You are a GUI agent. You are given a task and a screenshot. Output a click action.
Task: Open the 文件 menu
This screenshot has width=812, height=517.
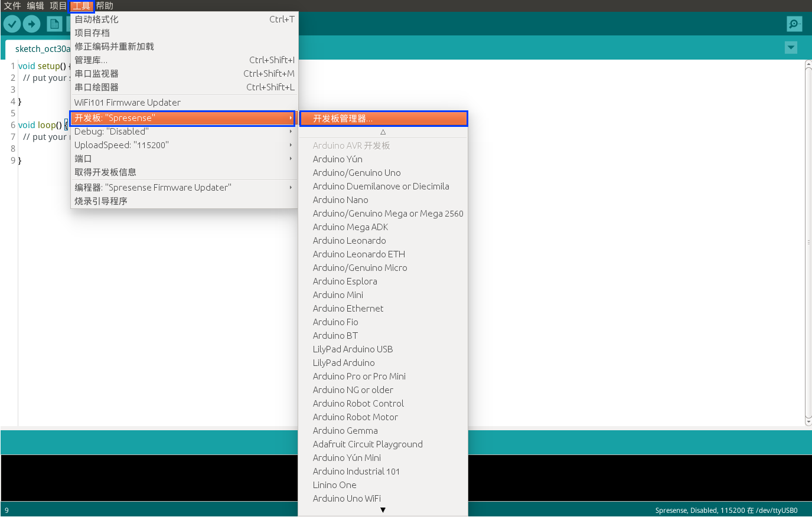(x=12, y=6)
